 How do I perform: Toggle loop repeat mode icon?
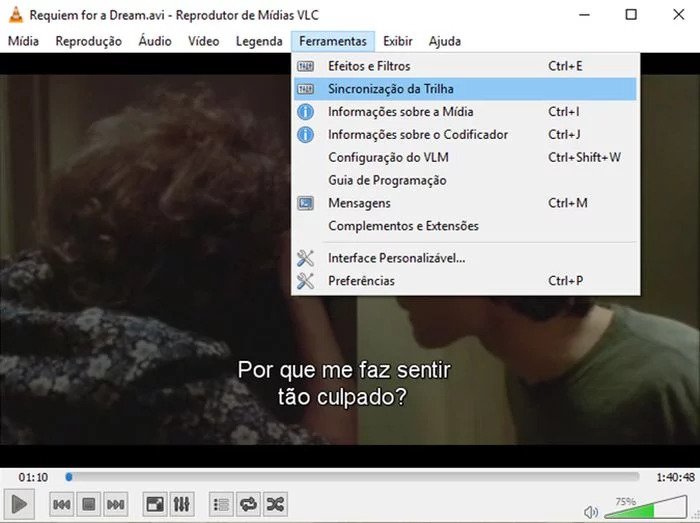pos(248,505)
